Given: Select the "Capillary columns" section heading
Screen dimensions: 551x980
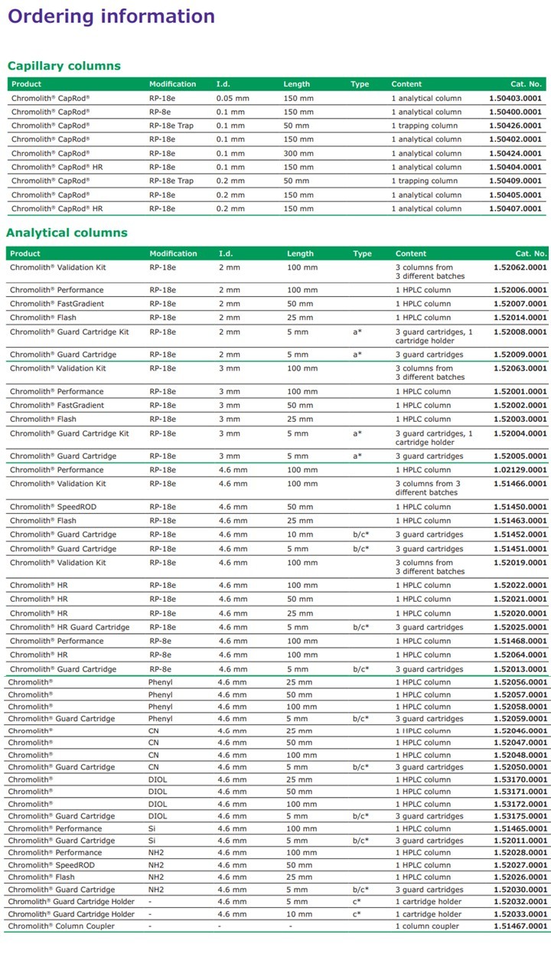Looking at the screenshot, I should click(64, 66).
